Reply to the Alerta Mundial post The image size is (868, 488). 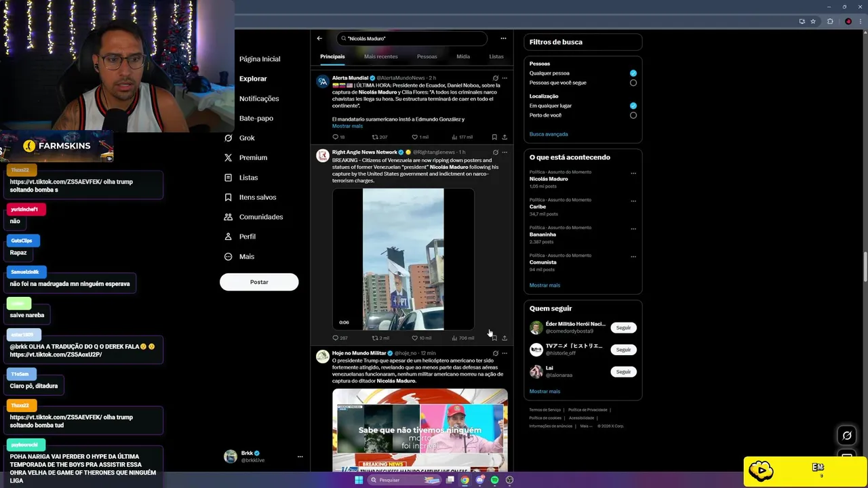point(335,137)
